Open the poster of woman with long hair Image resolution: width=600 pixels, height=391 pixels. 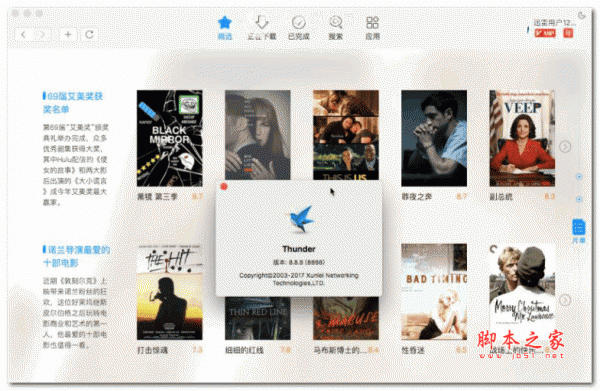coord(258,135)
